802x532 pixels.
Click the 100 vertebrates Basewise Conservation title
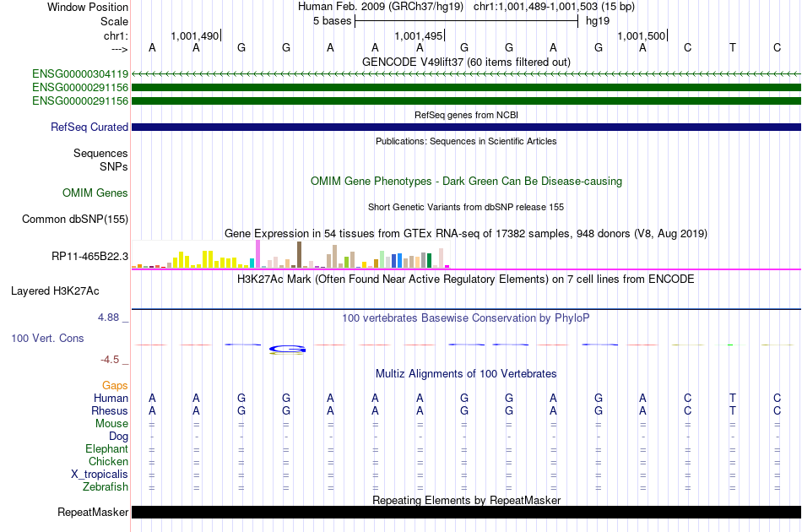pyautogui.click(x=466, y=318)
